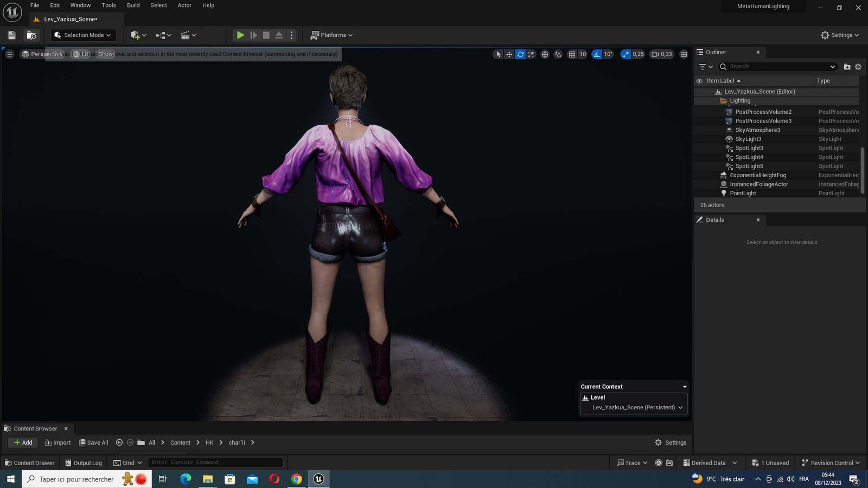Open the Tools menu

pyautogui.click(x=108, y=5)
